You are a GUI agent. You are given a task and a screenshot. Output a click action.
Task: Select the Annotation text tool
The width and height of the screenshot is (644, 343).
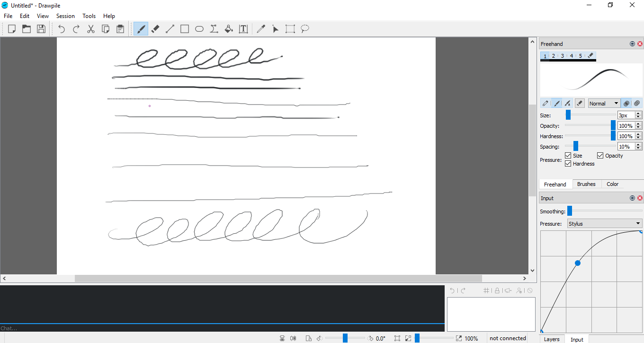click(243, 29)
